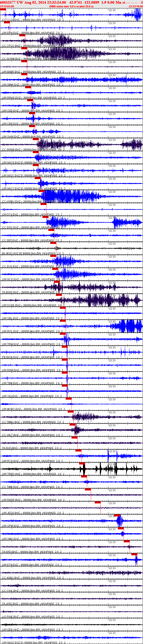This screenshot has width=143, height=644.
Task: Select the UW GBL EHZ trace label
Action: [x=32, y=319]
